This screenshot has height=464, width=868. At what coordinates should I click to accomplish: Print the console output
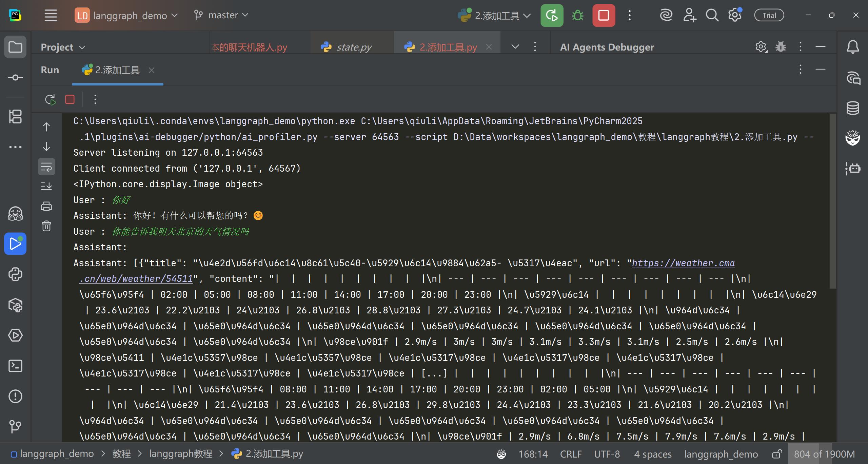46,206
